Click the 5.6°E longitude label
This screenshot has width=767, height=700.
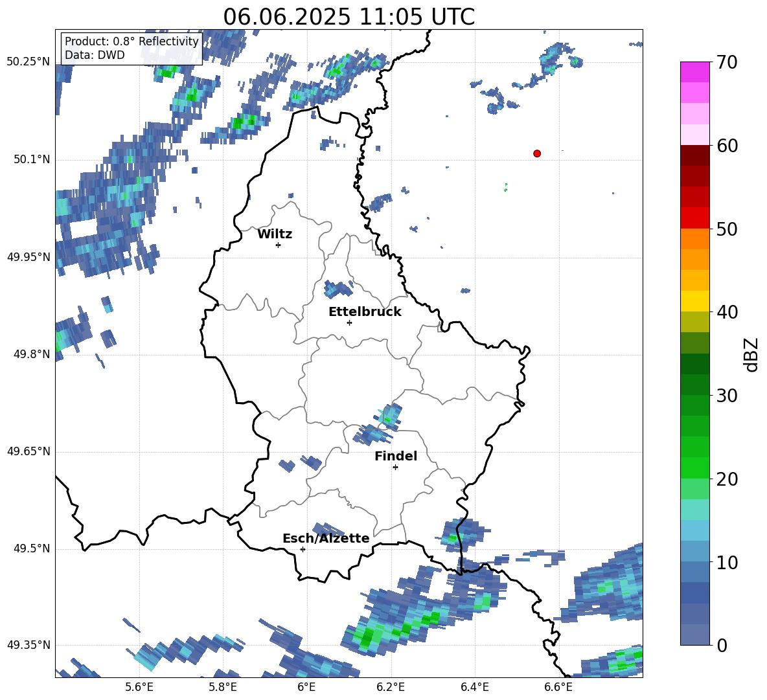139,687
